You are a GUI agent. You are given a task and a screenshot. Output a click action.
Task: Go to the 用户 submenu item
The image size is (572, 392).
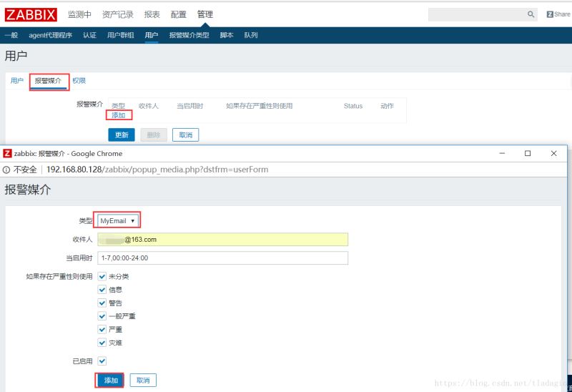[152, 35]
